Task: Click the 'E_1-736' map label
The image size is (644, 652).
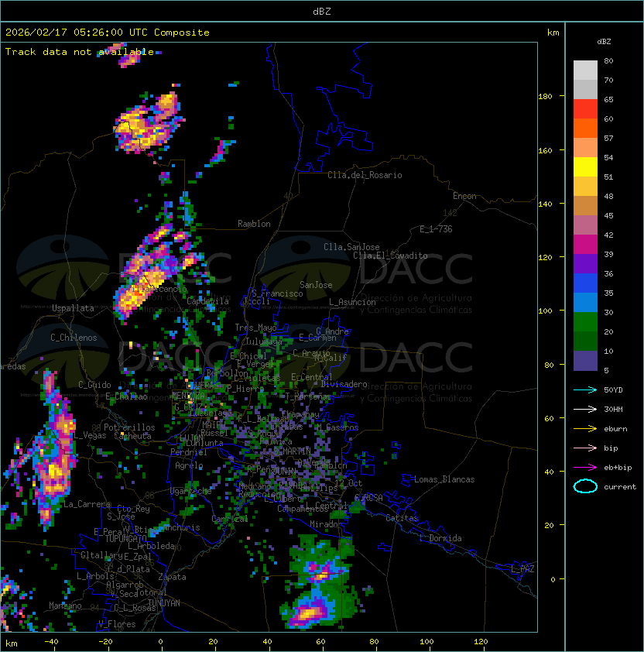Action: click(x=436, y=229)
